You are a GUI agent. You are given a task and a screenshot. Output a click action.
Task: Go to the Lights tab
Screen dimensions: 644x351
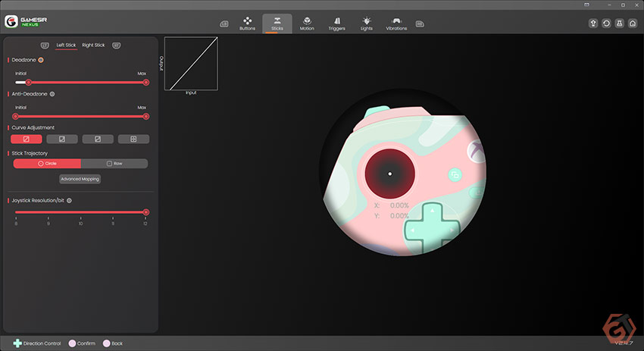[x=367, y=24]
